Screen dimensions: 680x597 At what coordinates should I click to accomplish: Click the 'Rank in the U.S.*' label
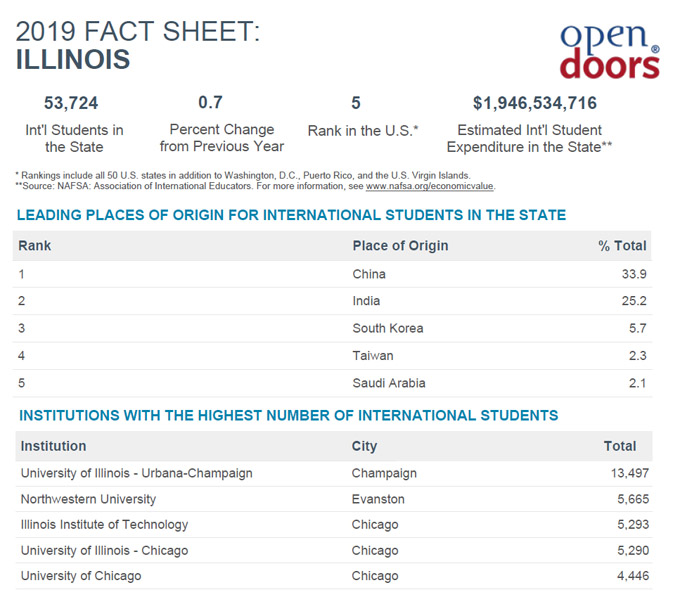coord(363,130)
